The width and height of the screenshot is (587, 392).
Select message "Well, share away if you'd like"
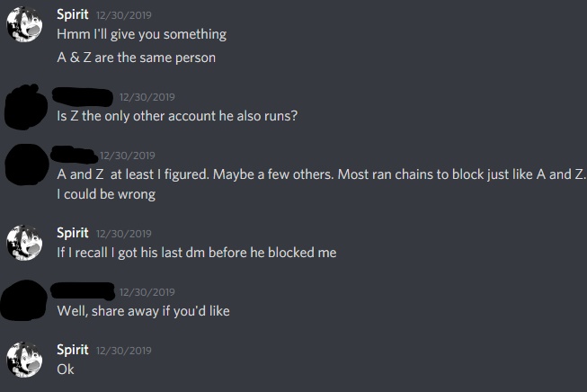[x=144, y=311]
